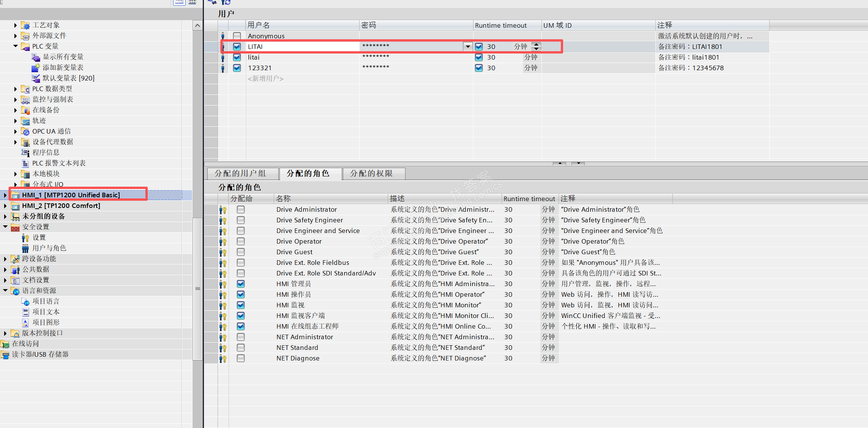Enable the NET Administrator role checkbox

tap(241, 337)
